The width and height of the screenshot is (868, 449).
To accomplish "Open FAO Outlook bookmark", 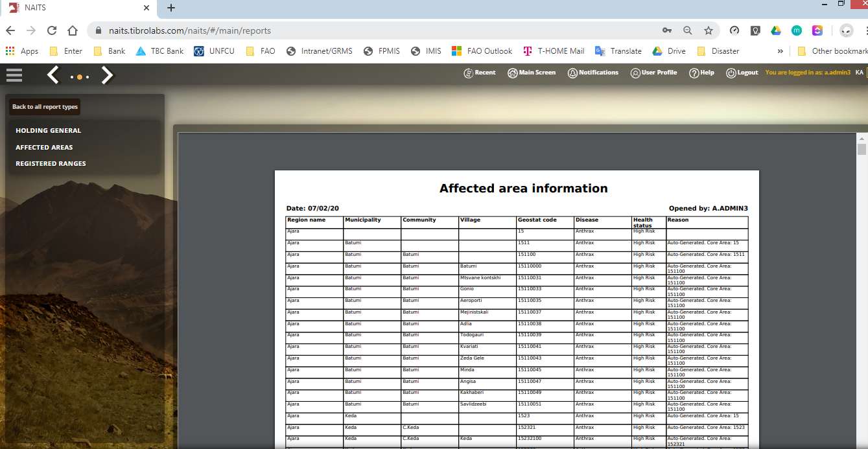I will click(482, 51).
